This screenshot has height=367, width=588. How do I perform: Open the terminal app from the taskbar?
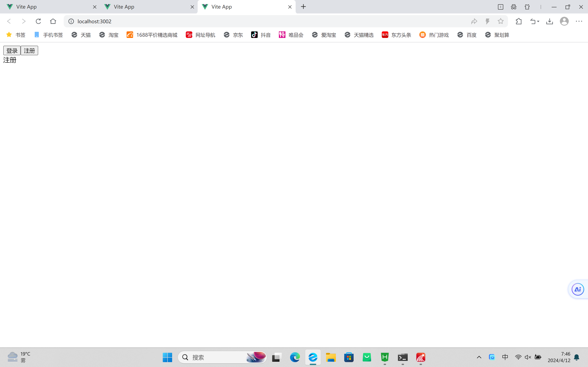coord(403,357)
